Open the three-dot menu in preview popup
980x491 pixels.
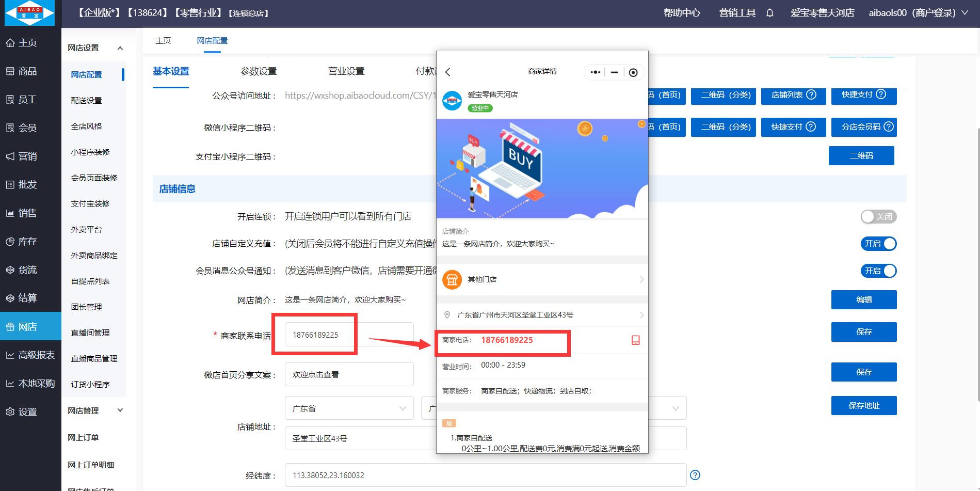coord(595,72)
